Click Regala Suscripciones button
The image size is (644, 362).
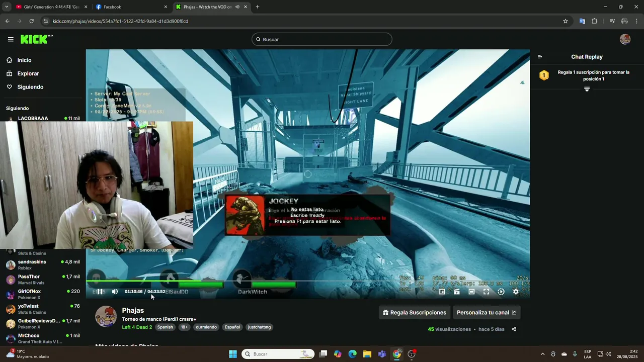pyautogui.click(x=415, y=312)
